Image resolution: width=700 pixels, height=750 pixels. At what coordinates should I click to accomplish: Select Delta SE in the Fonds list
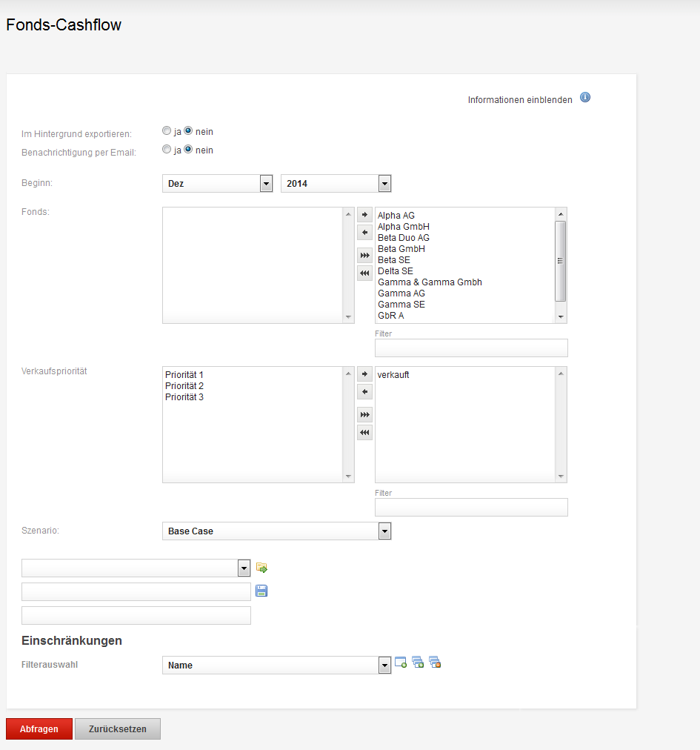click(396, 271)
